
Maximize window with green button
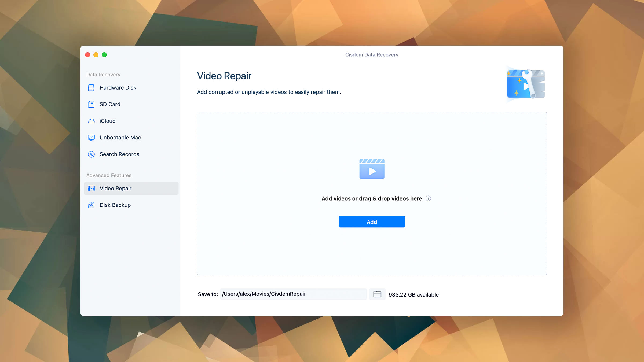104,55
